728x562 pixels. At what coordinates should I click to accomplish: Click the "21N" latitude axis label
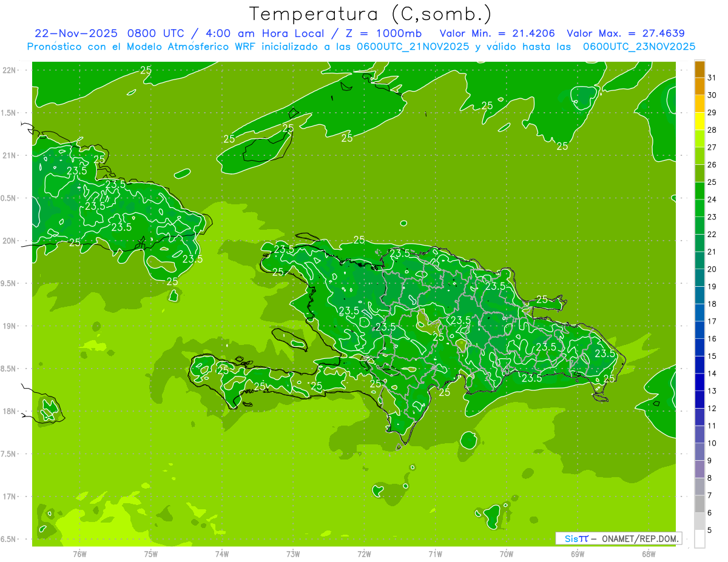click(8, 155)
